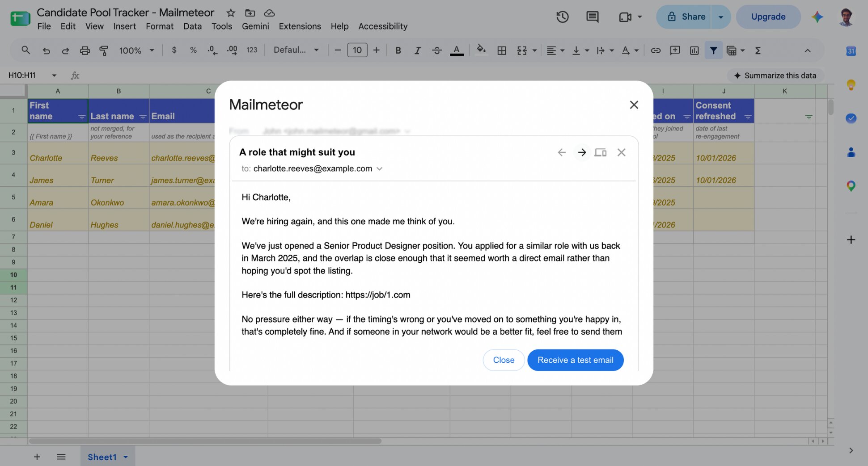
Task: Open the Insert menu
Action: point(124,26)
